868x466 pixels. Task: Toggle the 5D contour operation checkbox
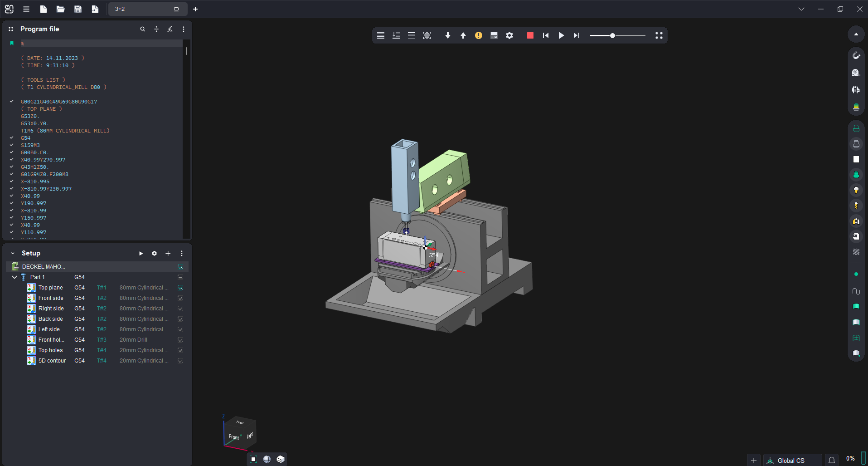coord(180,361)
